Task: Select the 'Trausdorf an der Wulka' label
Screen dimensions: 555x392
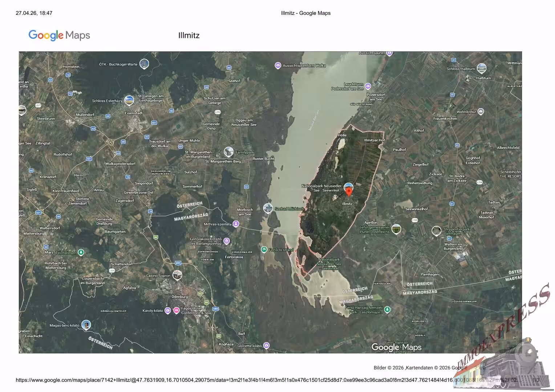Action: pos(159,144)
